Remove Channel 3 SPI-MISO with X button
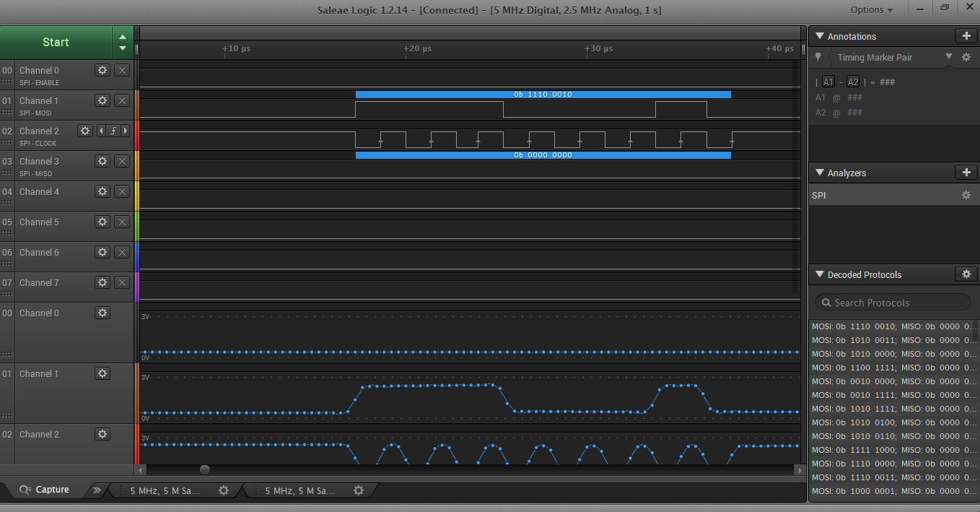980x512 pixels. 122,161
